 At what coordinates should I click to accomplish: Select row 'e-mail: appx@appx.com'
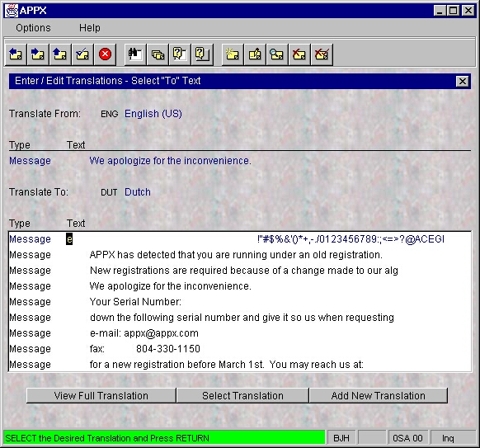(x=240, y=333)
